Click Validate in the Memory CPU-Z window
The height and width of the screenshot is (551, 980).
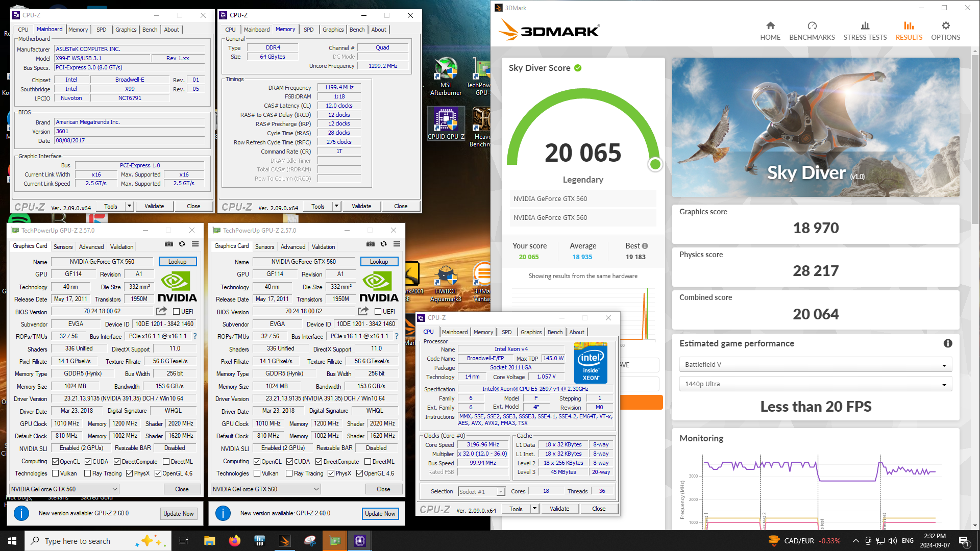pos(361,206)
